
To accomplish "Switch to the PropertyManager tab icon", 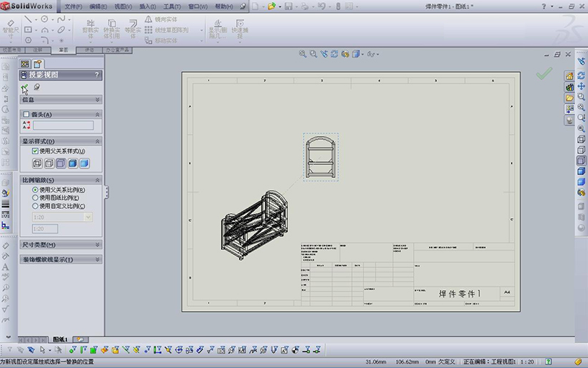I will pyautogui.click(x=37, y=64).
